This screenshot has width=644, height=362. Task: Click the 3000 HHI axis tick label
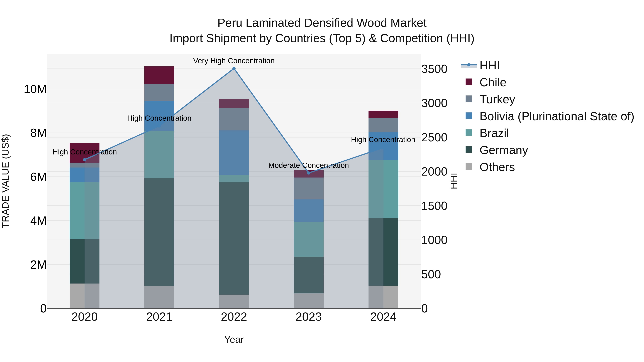click(x=434, y=103)
